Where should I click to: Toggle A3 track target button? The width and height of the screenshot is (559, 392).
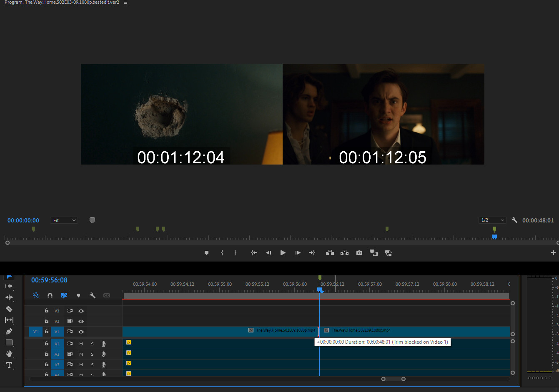(57, 365)
